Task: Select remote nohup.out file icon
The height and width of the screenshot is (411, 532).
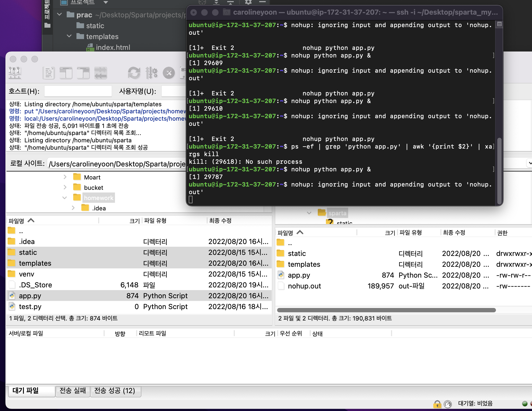Action: (x=281, y=286)
